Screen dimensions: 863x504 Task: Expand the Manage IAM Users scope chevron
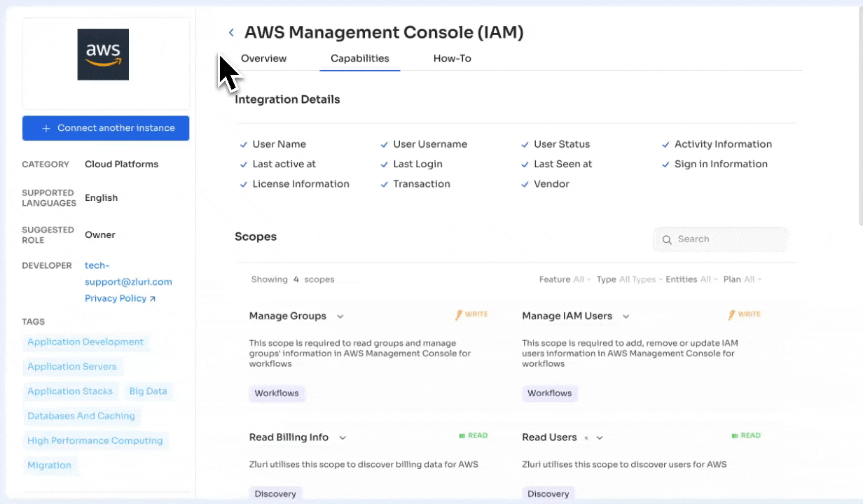626,316
